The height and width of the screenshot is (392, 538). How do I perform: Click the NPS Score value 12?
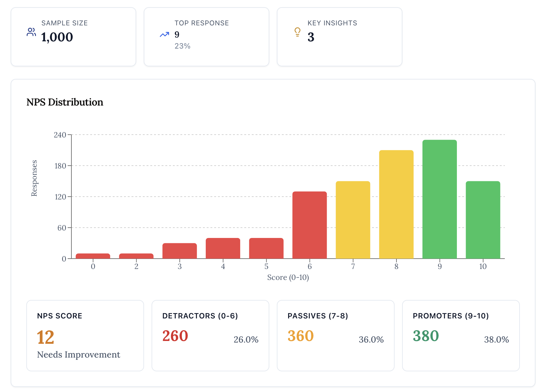click(45, 337)
